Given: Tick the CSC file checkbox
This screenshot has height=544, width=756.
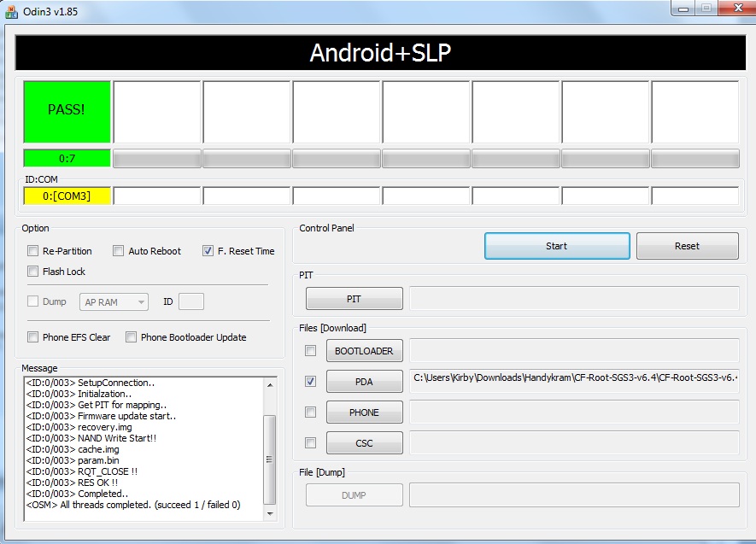Looking at the screenshot, I should (310, 442).
